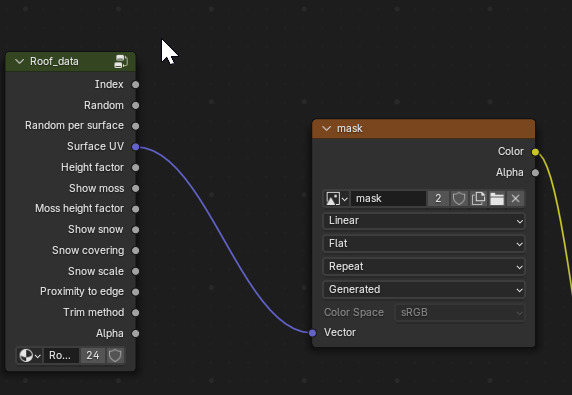Viewport: 572px width, 395px height.
Task: Open the Generated source dropdown
Action: coord(424,290)
